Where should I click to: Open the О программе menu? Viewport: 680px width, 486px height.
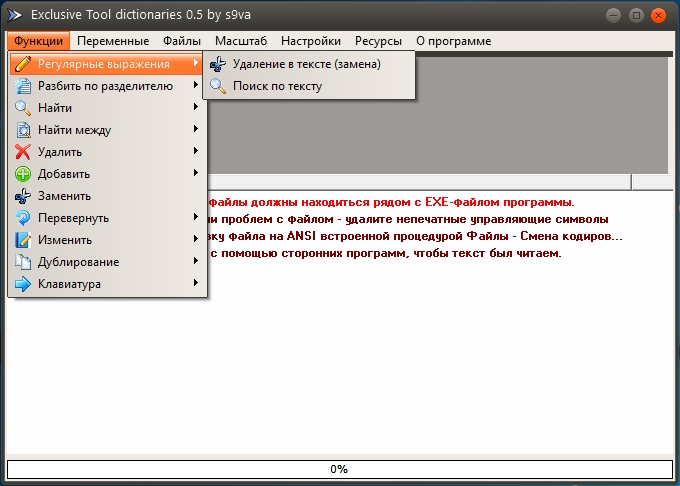(453, 41)
